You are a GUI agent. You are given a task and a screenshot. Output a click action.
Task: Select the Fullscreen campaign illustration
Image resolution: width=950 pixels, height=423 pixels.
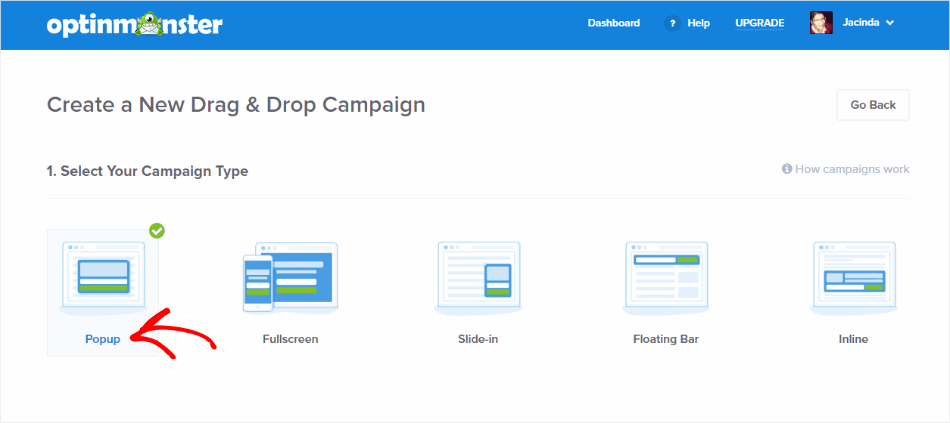tap(290, 278)
